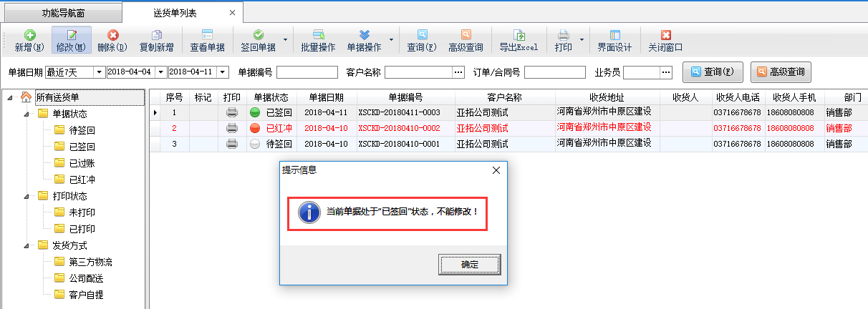Select the 待签回 tree item

[82, 129]
